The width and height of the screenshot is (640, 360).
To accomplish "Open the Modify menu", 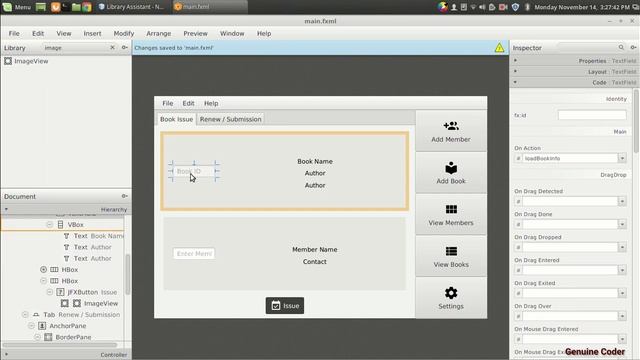I will tap(124, 33).
